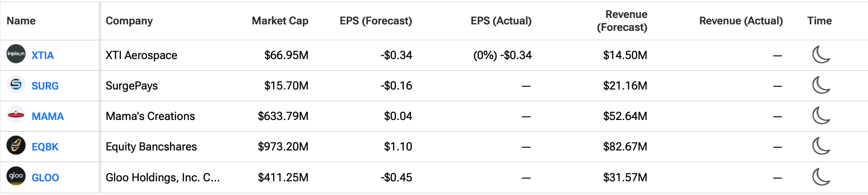Image resolution: width=868 pixels, height=195 pixels.
Task: Click the Equity Bancshares logo icon
Action: point(16,145)
